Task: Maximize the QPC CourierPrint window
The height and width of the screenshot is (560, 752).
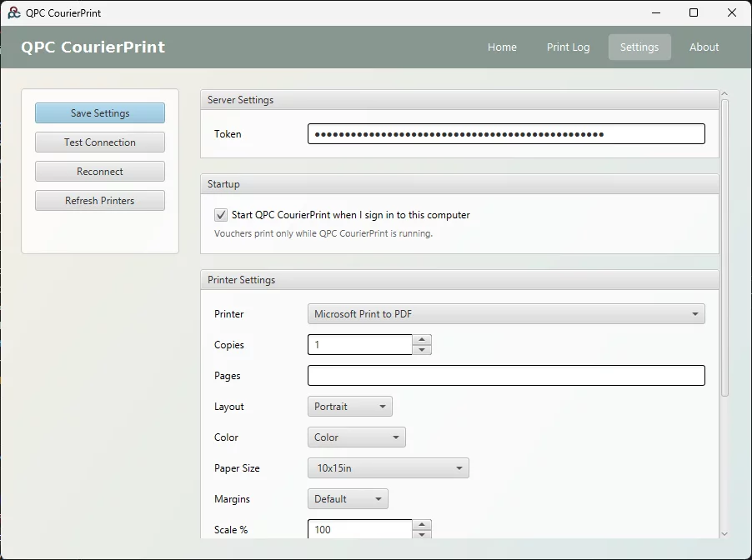Action: tap(694, 13)
